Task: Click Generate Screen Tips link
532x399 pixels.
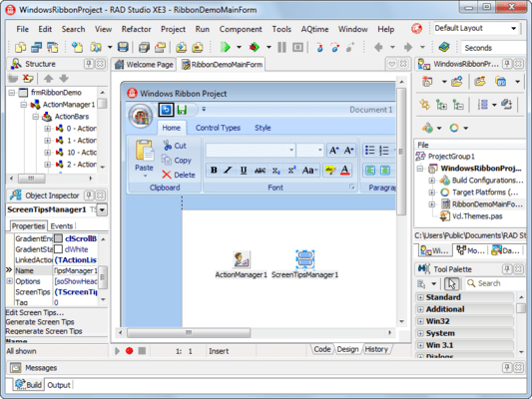Action: pyautogui.click(x=40, y=322)
